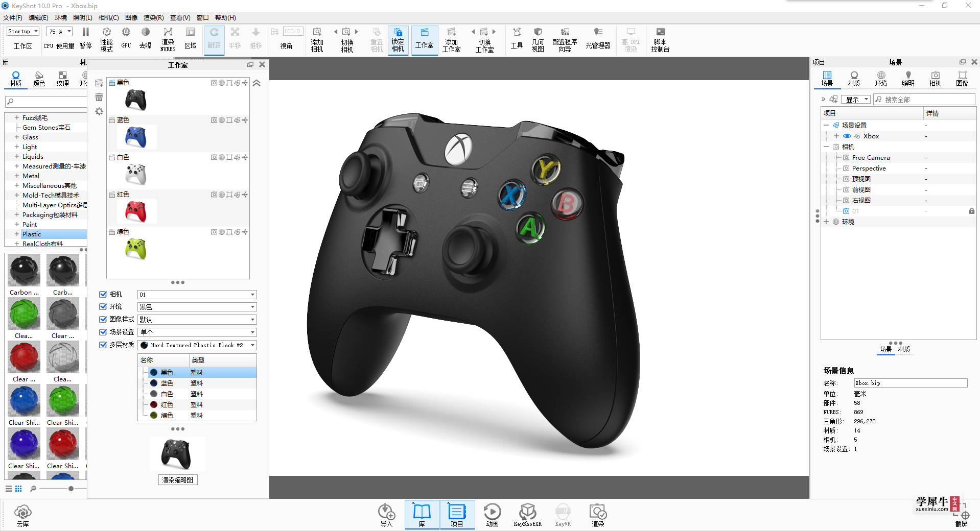The width and height of the screenshot is (980, 531).
Task: Toggle the GPU toolbar icon
Action: click(x=126, y=38)
